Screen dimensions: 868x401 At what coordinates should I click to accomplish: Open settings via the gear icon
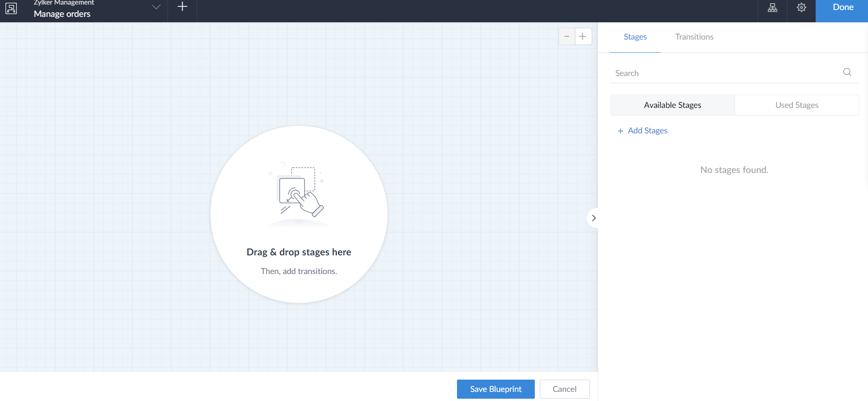click(801, 8)
